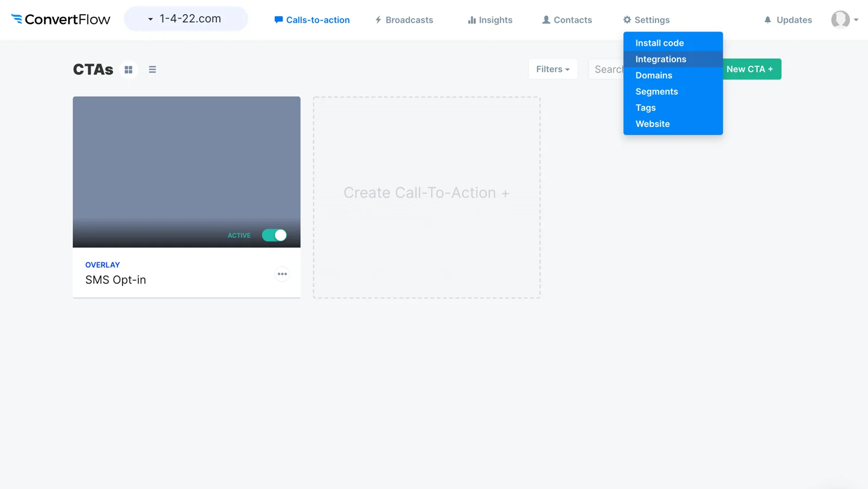Select Install code from Settings menu
This screenshot has height=489, width=868.
(673, 43)
